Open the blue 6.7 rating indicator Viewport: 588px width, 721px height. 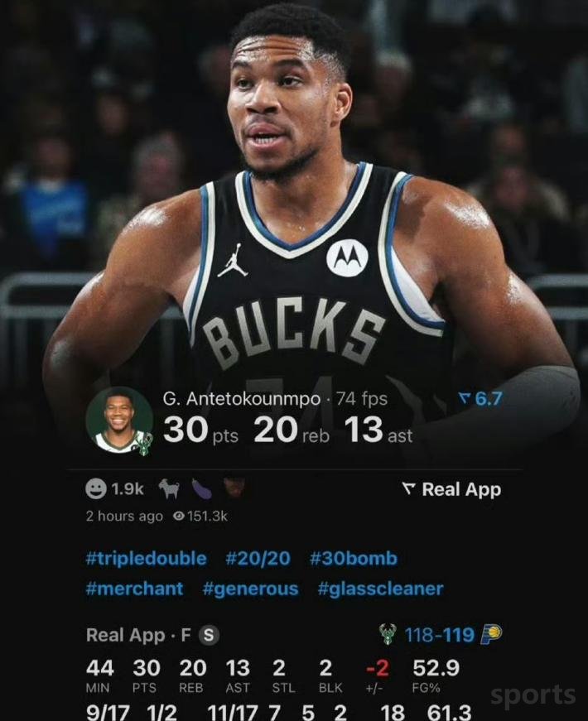(x=480, y=398)
